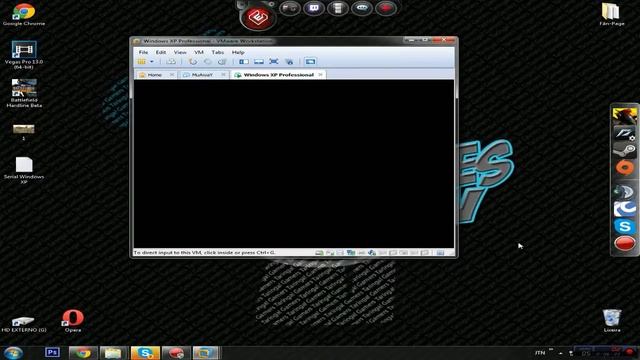Open the snapshot manager toolbar icon
Image resolution: width=640 pixels, height=360 pixels.
[x=222, y=62]
